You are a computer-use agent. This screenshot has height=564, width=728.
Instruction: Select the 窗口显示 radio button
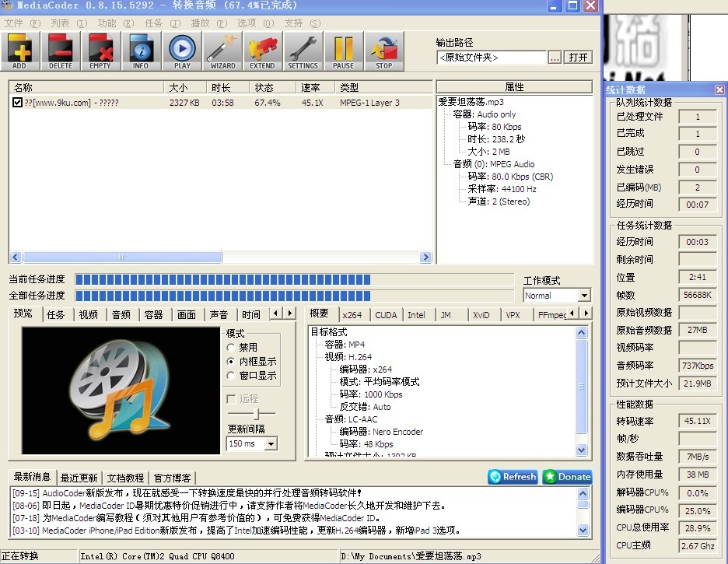(231, 376)
